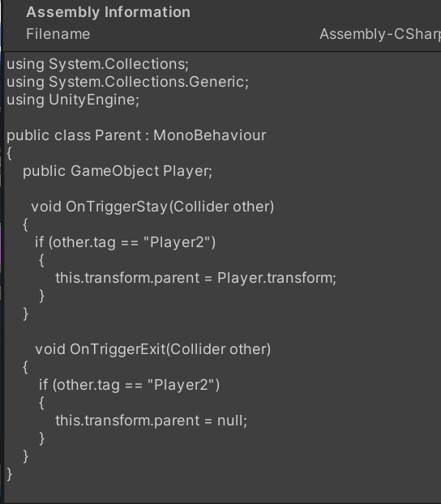Click the using UnityEngine; line
This screenshot has width=441, height=504.
coord(73,100)
